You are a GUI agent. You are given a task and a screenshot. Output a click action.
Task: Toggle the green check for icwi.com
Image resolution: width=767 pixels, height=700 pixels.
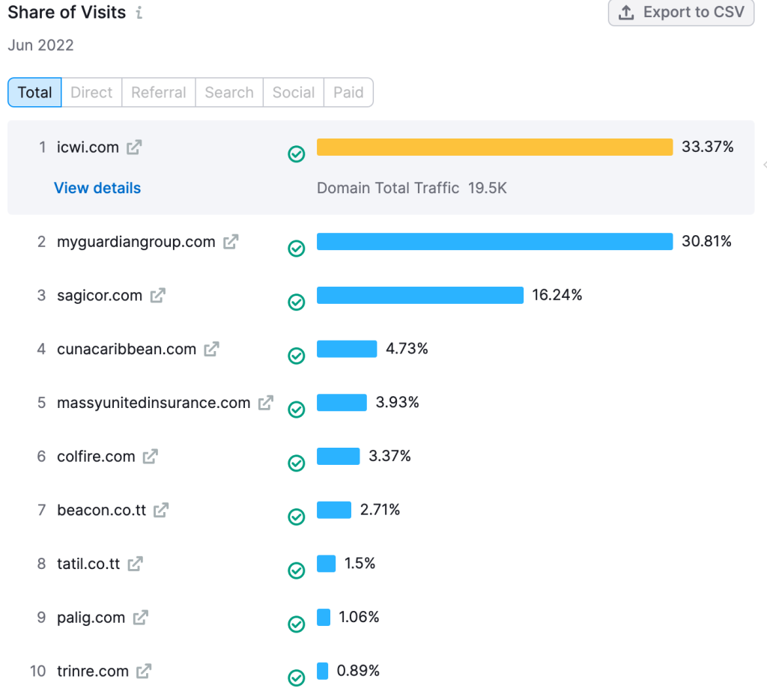[x=297, y=154]
